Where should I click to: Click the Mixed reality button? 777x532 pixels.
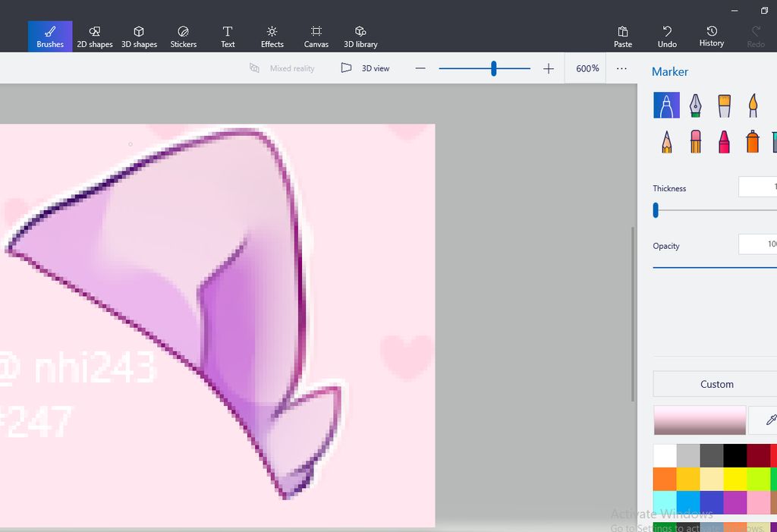(x=282, y=68)
